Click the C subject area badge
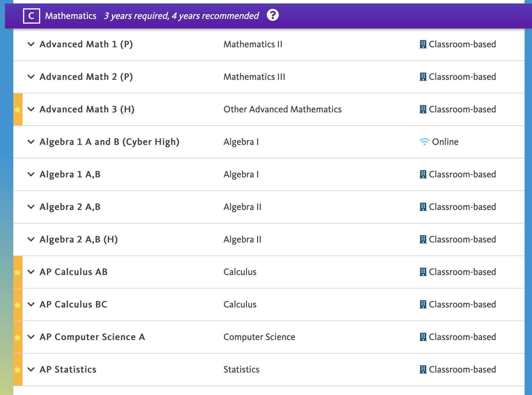The height and width of the screenshot is (395, 532). [x=32, y=16]
